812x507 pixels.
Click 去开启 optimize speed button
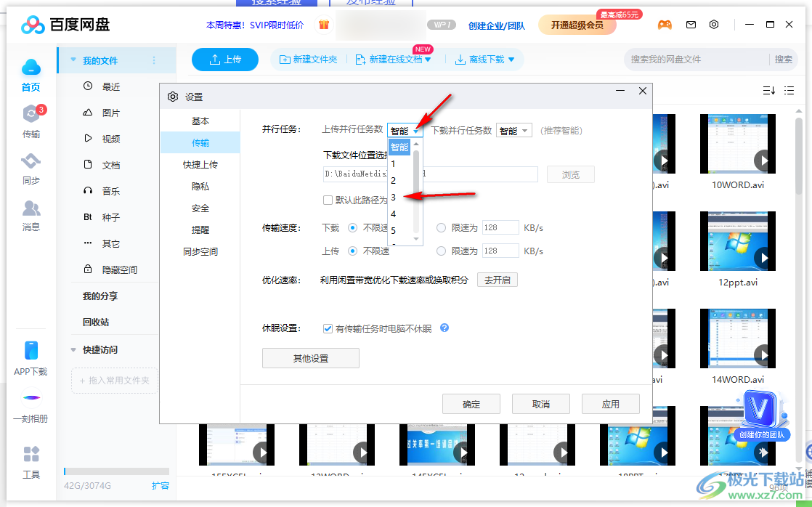497,280
